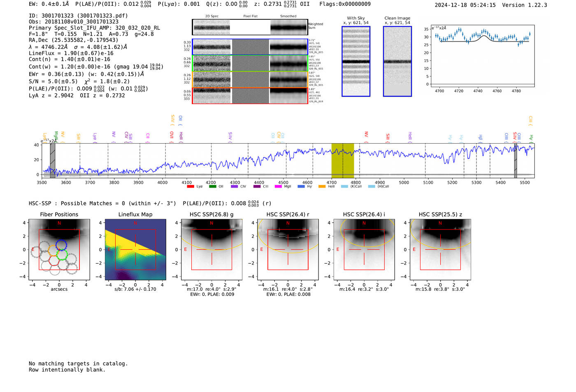Select the HeII orange legend swatch
Screen dimensions: 576x392
click(x=322, y=187)
